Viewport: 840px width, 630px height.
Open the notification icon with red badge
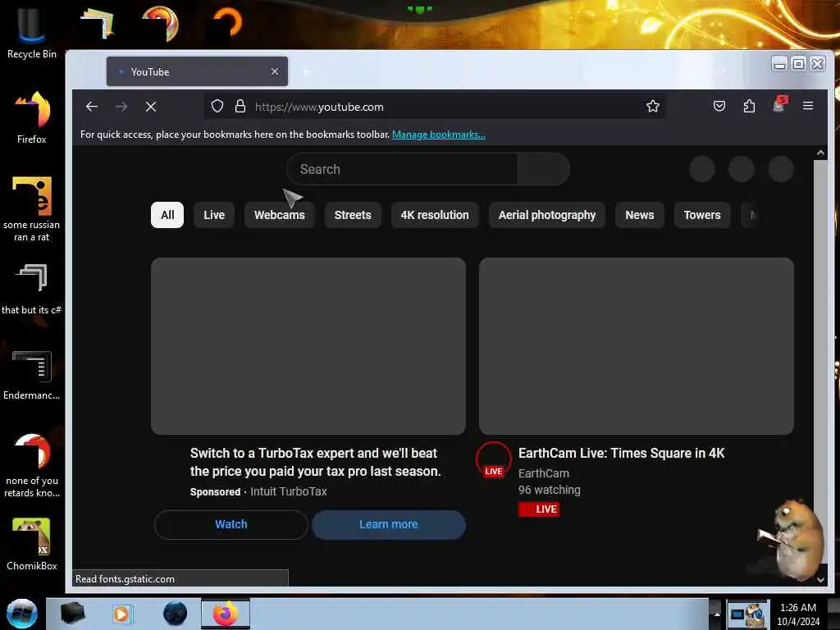tap(779, 104)
